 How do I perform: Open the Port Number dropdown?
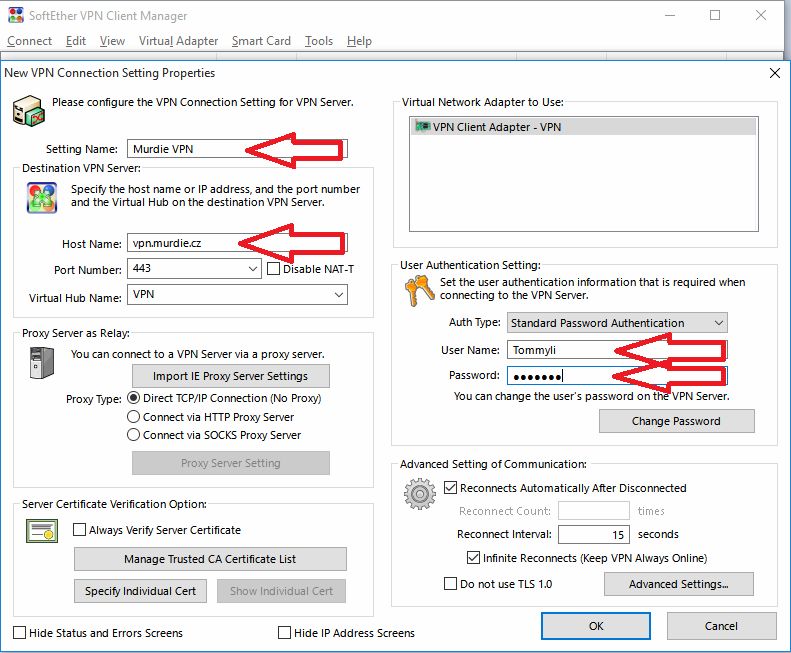(x=253, y=268)
